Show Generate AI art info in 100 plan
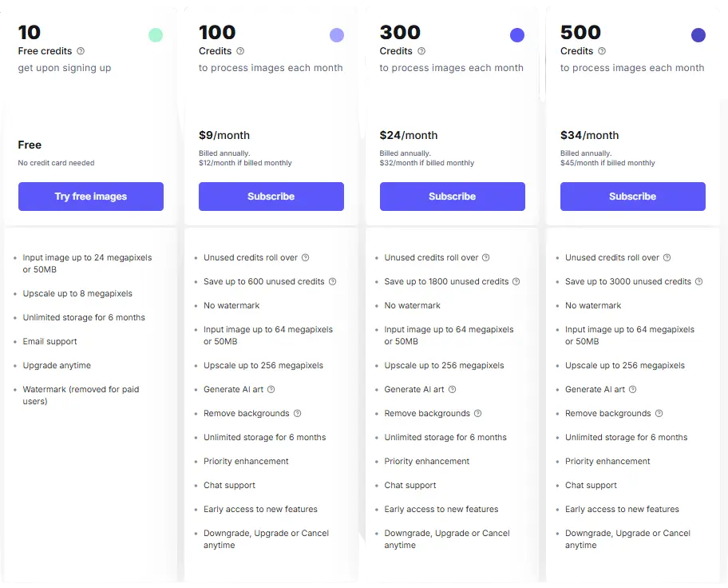This screenshot has height=588, width=728. [271, 389]
